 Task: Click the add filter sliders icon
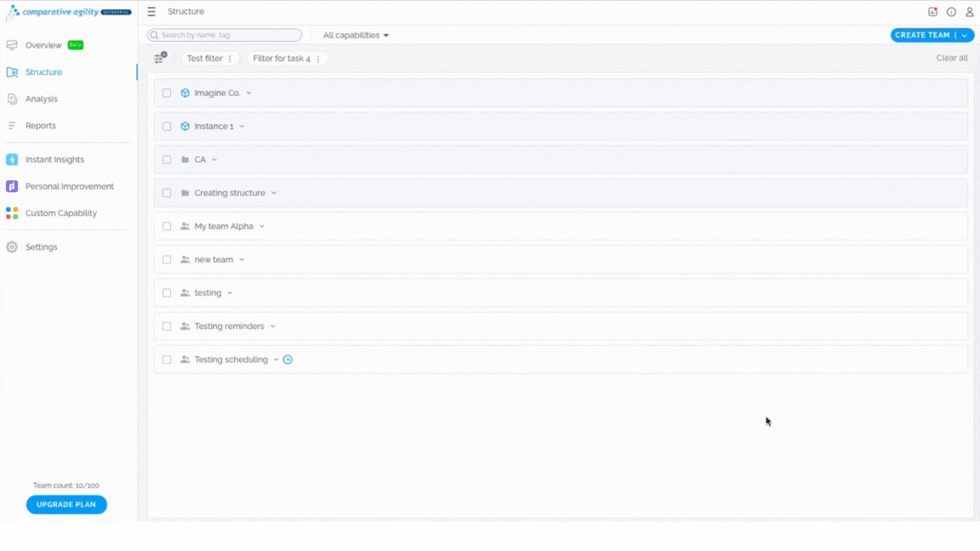tap(161, 58)
